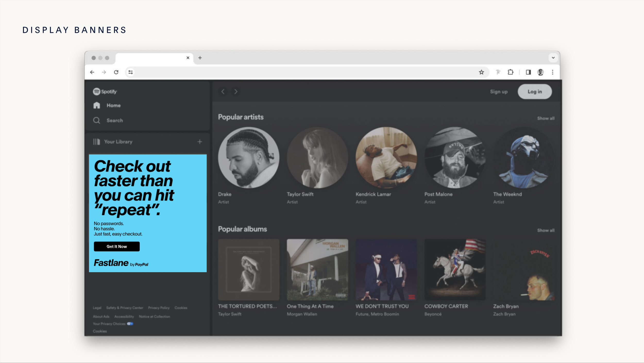Click the Search magnifier icon
Image resolution: width=644 pixels, height=363 pixels.
pyautogui.click(x=97, y=120)
